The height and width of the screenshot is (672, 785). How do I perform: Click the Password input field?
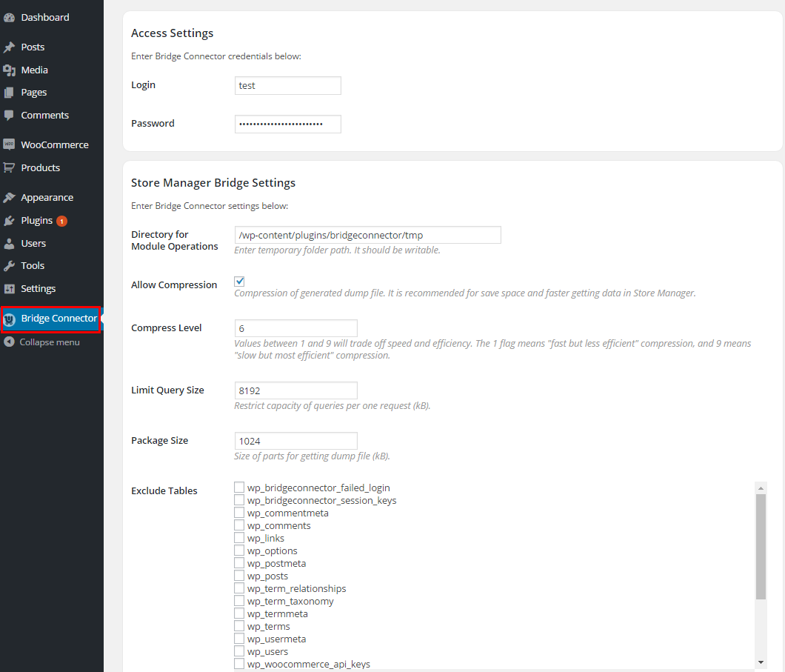288,124
